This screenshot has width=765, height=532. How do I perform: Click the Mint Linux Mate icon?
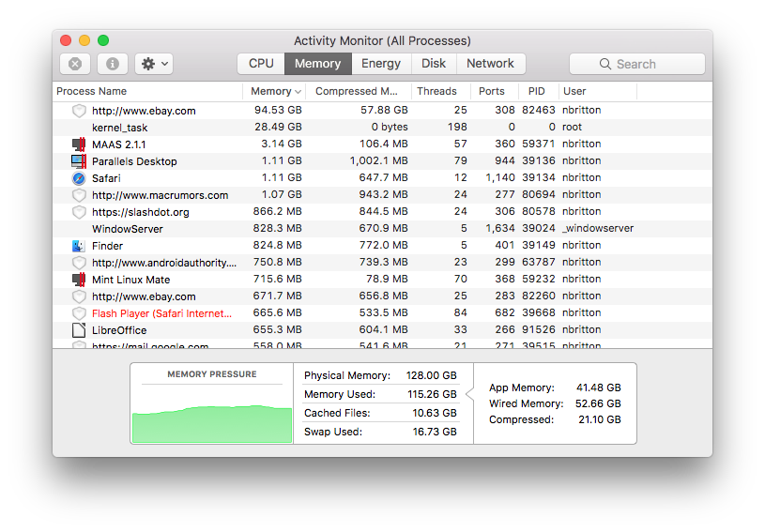[79, 280]
